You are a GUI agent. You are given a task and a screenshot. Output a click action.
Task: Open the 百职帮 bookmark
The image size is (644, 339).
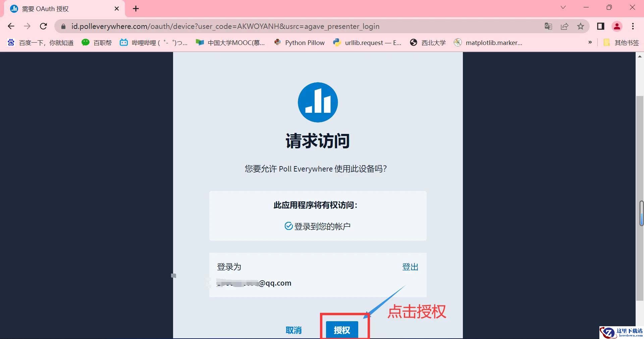pos(97,43)
